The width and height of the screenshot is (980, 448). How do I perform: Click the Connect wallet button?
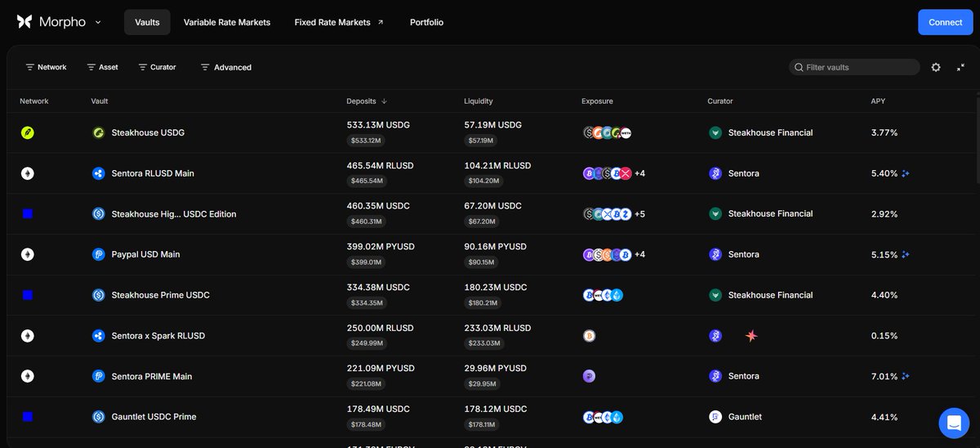945,22
